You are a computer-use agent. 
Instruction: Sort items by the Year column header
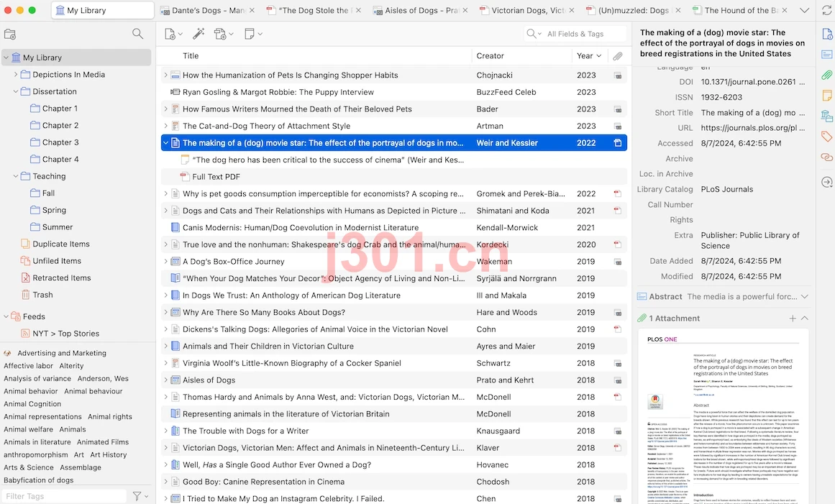coord(590,56)
